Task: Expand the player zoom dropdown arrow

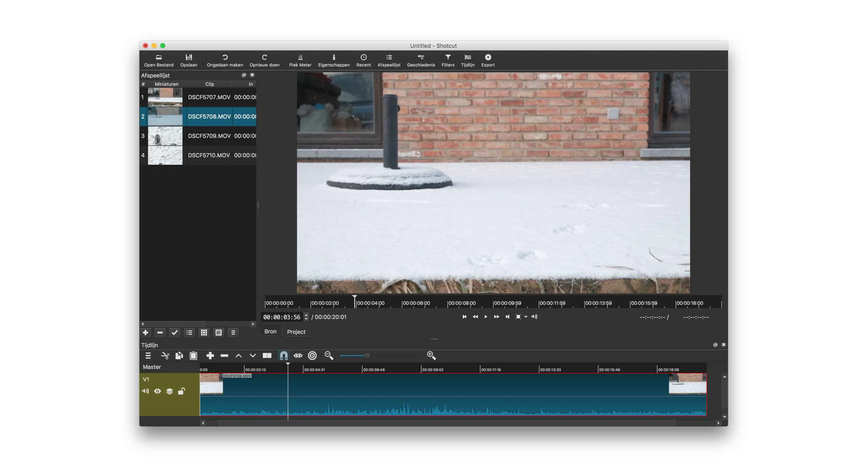Action: (526, 317)
